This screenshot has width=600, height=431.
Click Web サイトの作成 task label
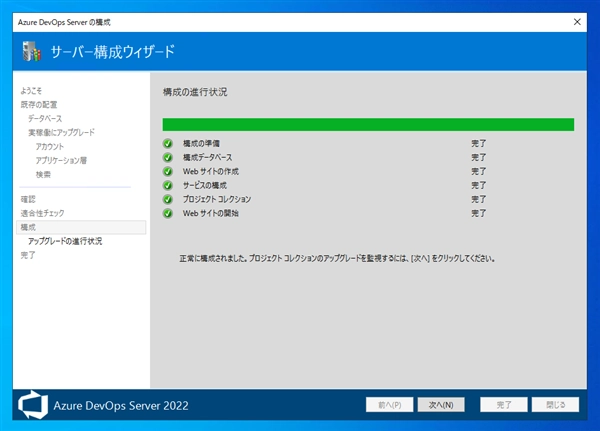click(211, 171)
